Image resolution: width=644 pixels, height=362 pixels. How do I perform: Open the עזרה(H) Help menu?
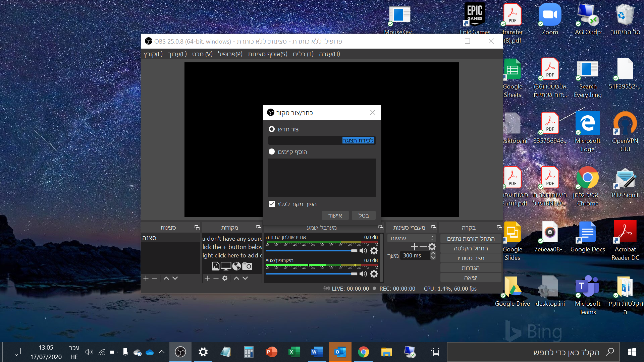pos(329,54)
